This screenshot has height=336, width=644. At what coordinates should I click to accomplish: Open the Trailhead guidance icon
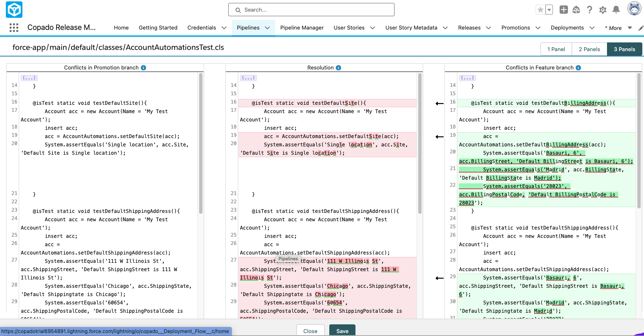pos(576,10)
